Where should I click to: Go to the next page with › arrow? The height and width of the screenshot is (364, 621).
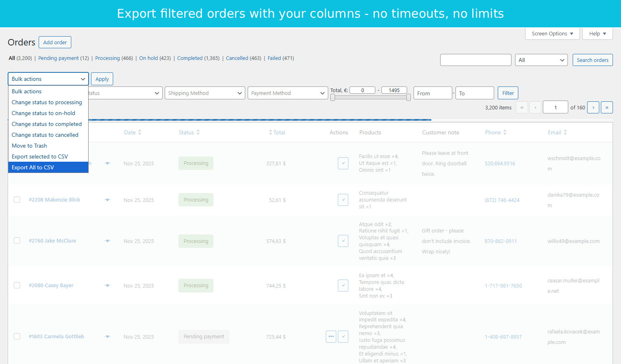[x=593, y=107]
